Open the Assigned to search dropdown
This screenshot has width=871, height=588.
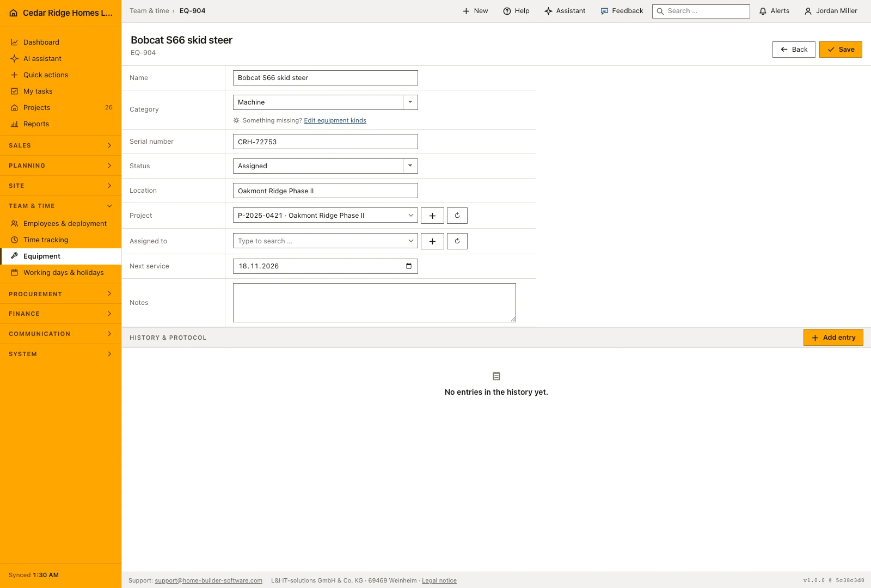point(326,241)
